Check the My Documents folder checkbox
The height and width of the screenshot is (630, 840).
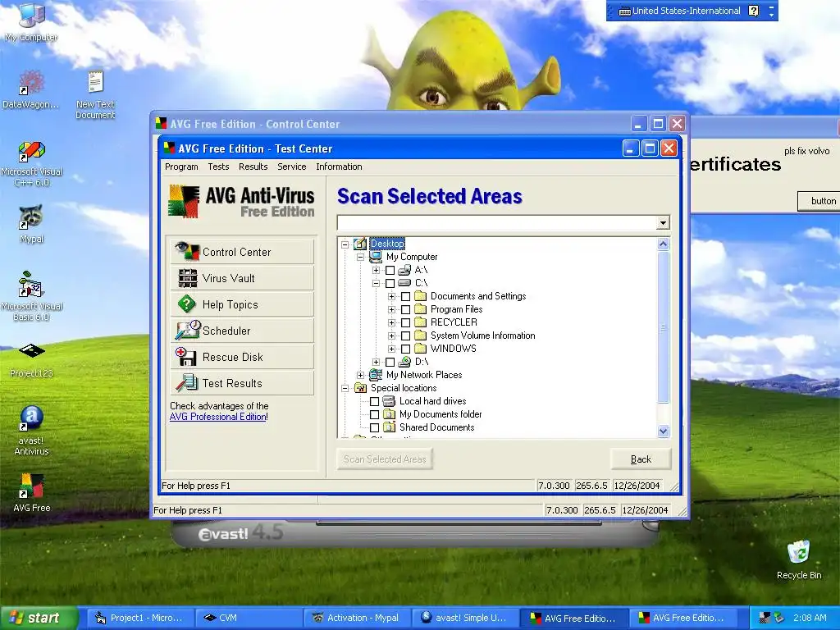click(374, 414)
